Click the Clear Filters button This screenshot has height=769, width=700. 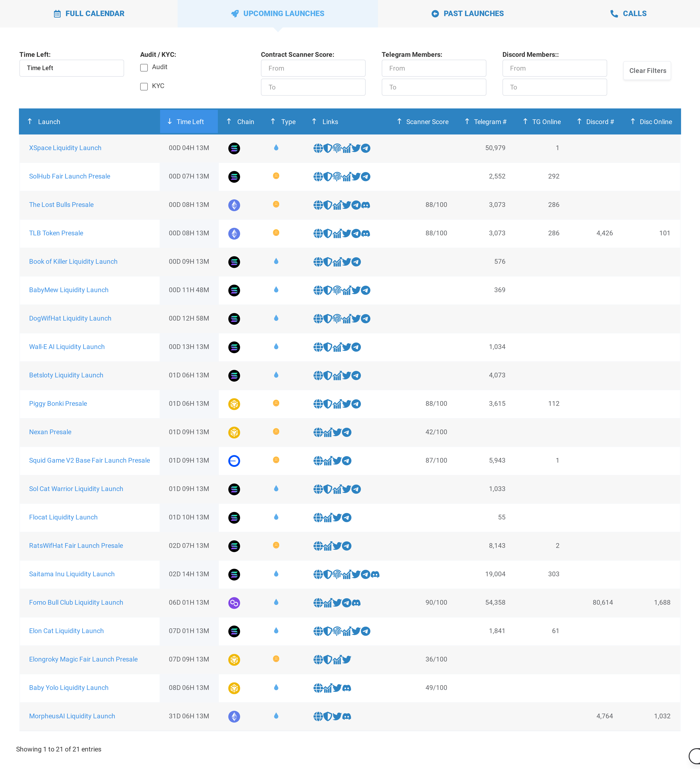[647, 71]
